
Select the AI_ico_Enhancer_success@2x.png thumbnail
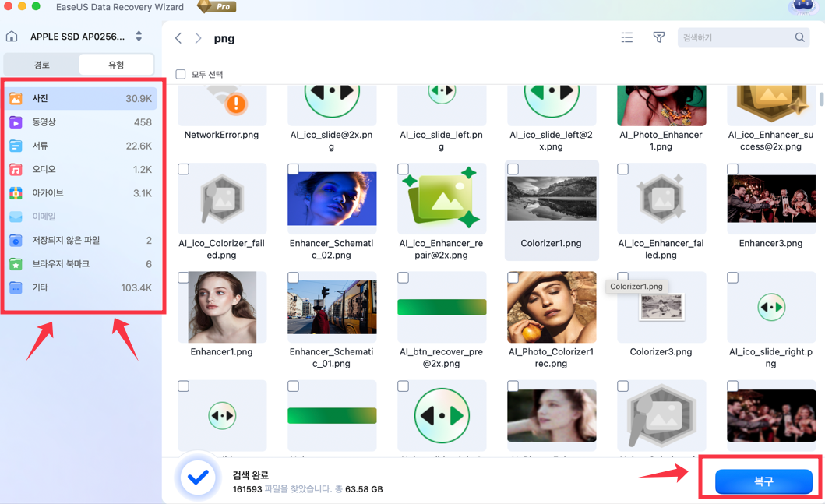pos(771,105)
